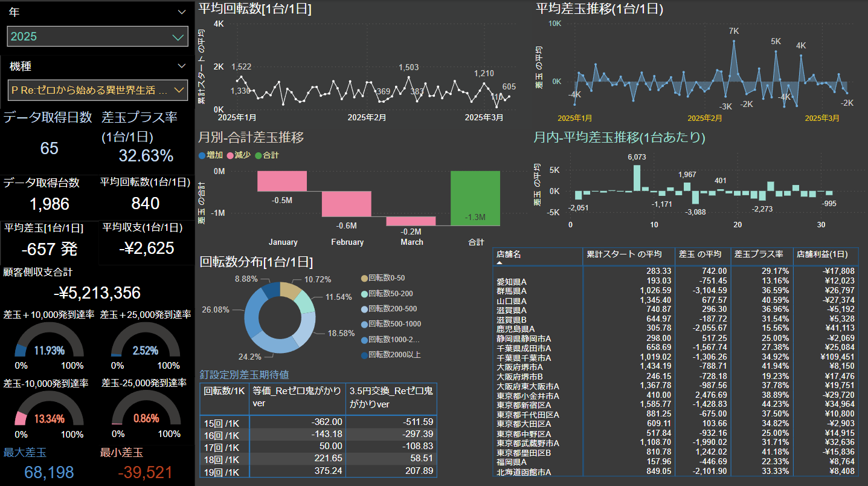Image resolution: width=868 pixels, height=486 pixels.
Task: Click the blue 増加 legend marker
Action: tap(202, 155)
